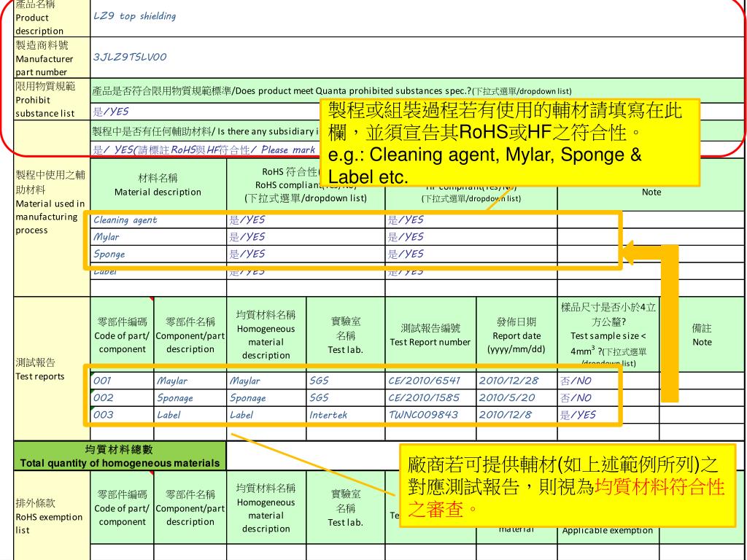Select the 'Test sample size < 4mm³' column header
Screen dimensions: 747x560
[x=608, y=335]
